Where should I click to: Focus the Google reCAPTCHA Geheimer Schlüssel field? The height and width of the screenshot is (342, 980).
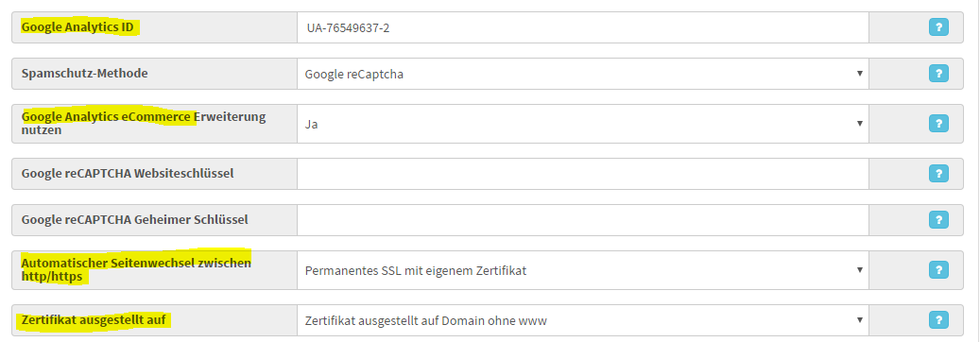coord(582,220)
